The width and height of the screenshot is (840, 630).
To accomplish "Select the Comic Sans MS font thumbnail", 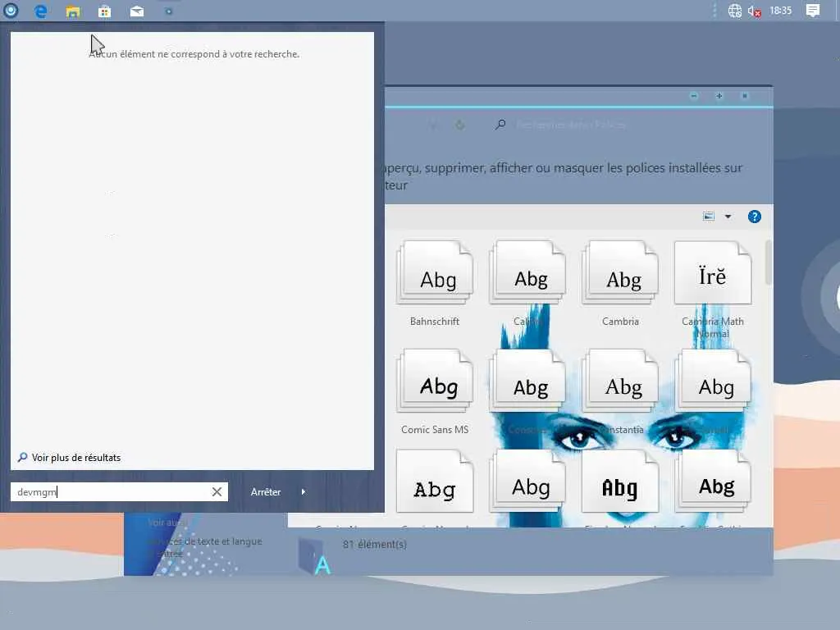I will tap(435, 381).
